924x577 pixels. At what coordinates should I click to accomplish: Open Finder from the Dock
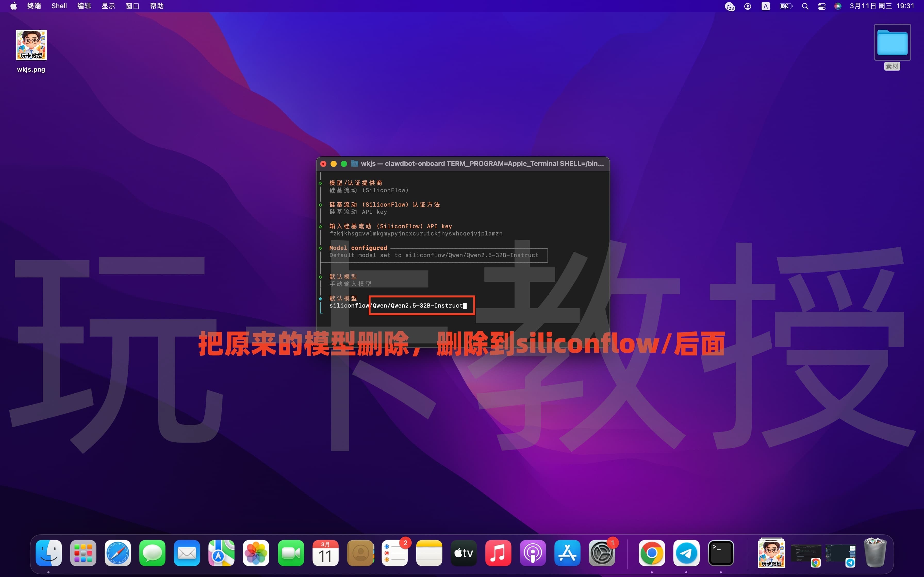(x=49, y=553)
